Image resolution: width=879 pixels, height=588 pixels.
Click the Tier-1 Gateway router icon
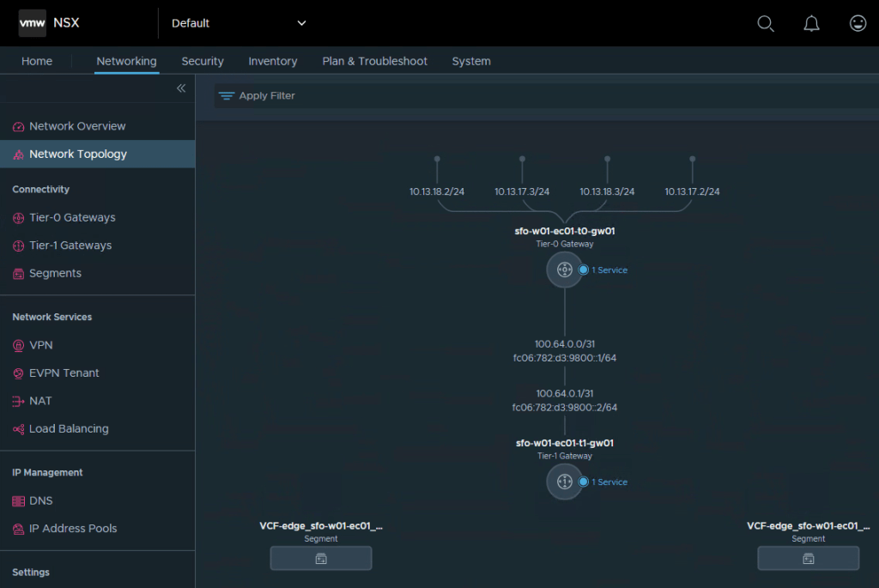click(564, 482)
